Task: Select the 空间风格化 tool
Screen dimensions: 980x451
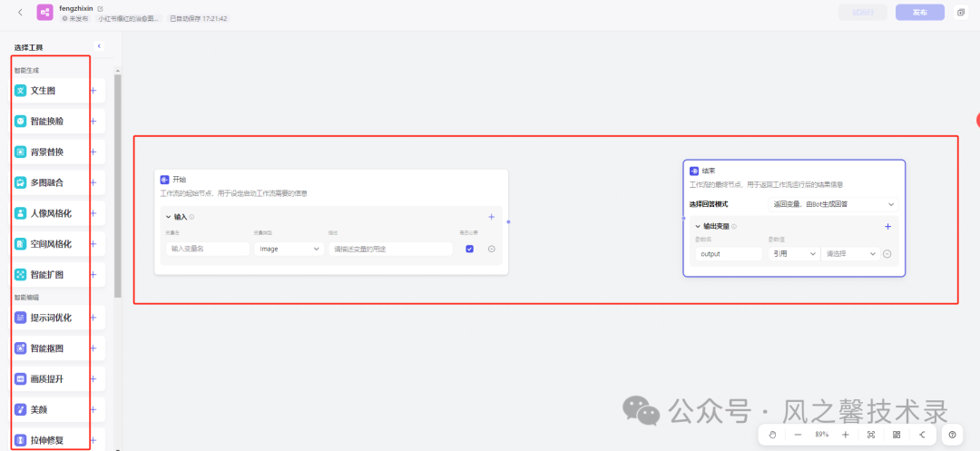Action: coord(50,244)
